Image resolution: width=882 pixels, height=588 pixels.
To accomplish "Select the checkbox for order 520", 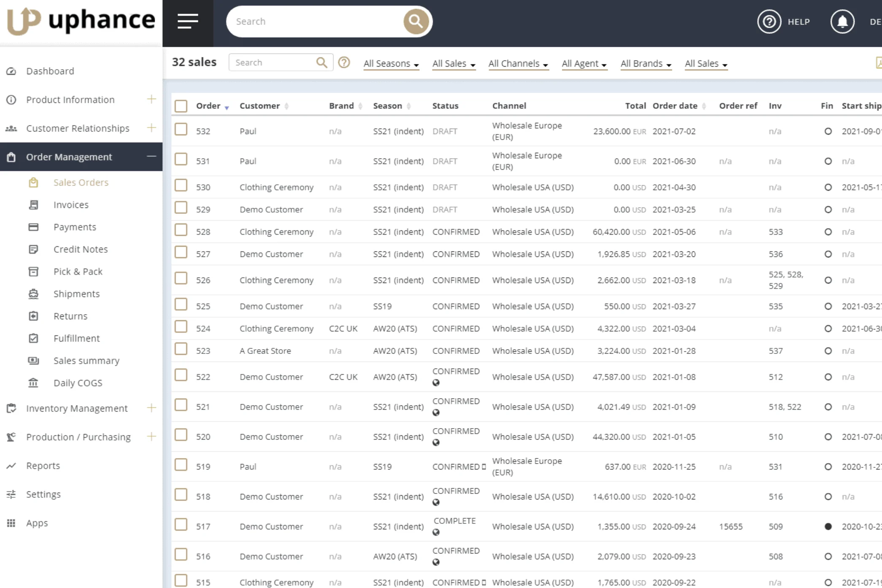I will click(x=181, y=434).
